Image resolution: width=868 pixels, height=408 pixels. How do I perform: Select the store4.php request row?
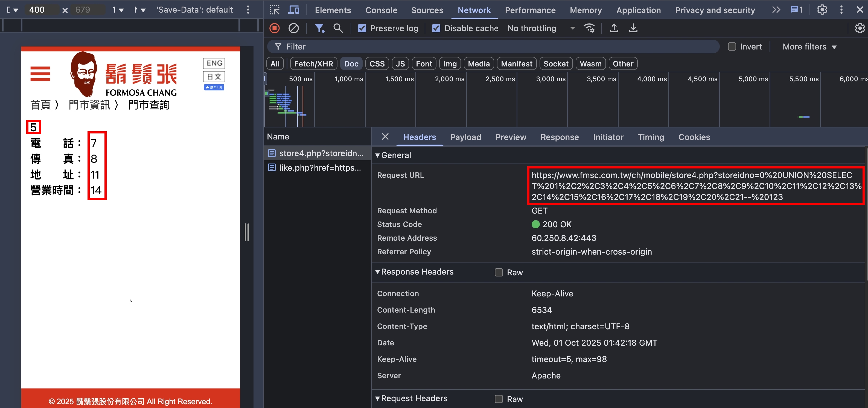point(317,153)
